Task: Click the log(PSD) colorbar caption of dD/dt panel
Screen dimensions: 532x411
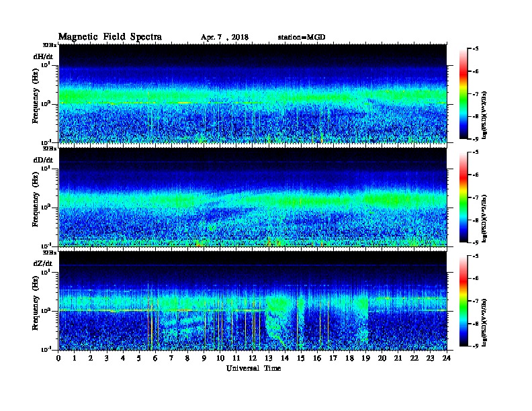Action: tap(484, 218)
